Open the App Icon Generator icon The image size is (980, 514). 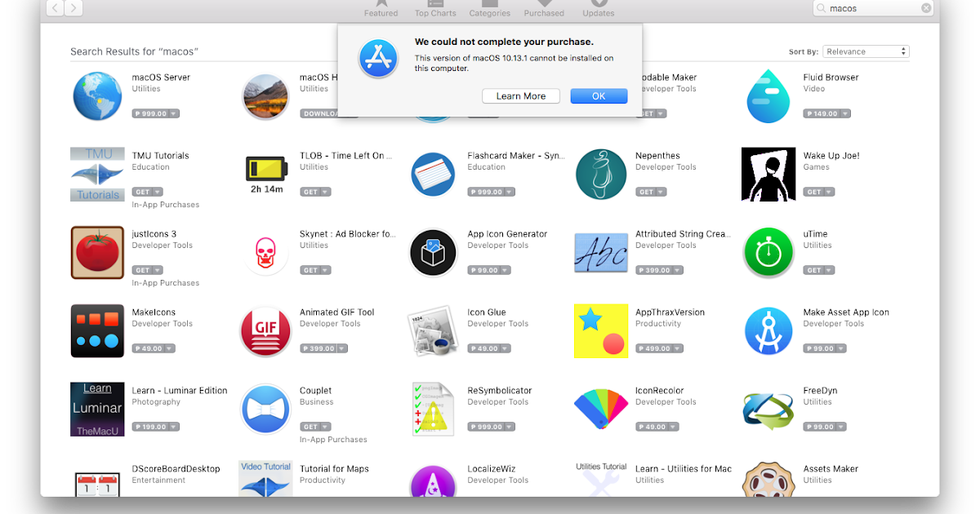(433, 253)
